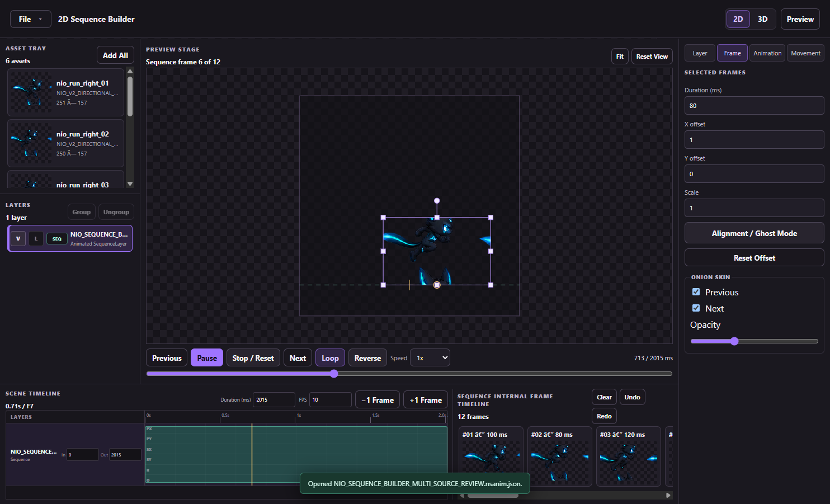Select NIO_SEQUENCE_B layer row

70,238
